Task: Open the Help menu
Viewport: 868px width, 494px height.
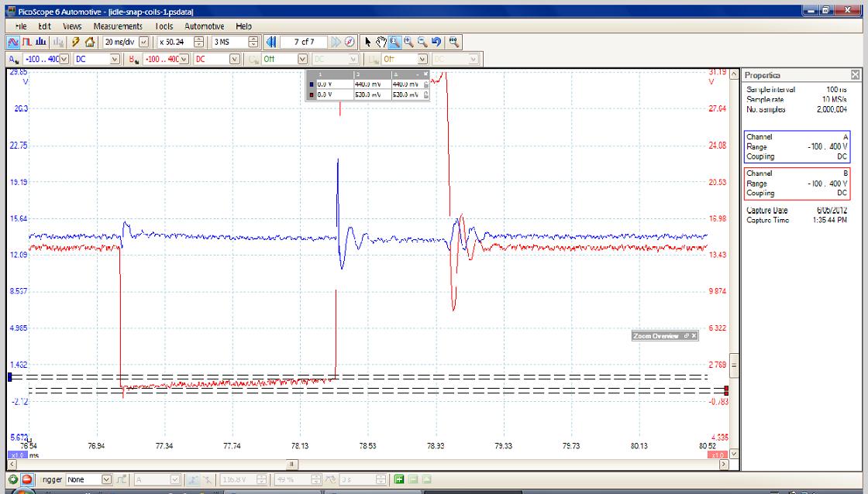Action: point(243,26)
